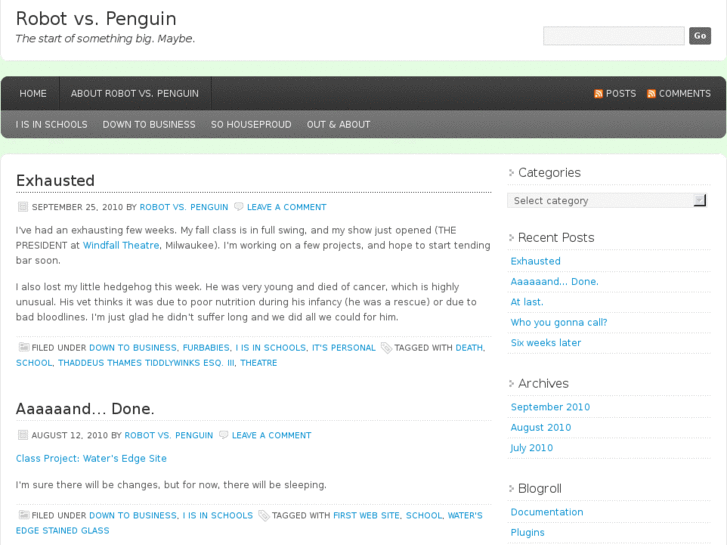Open the Out & About menu item

point(338,125)
